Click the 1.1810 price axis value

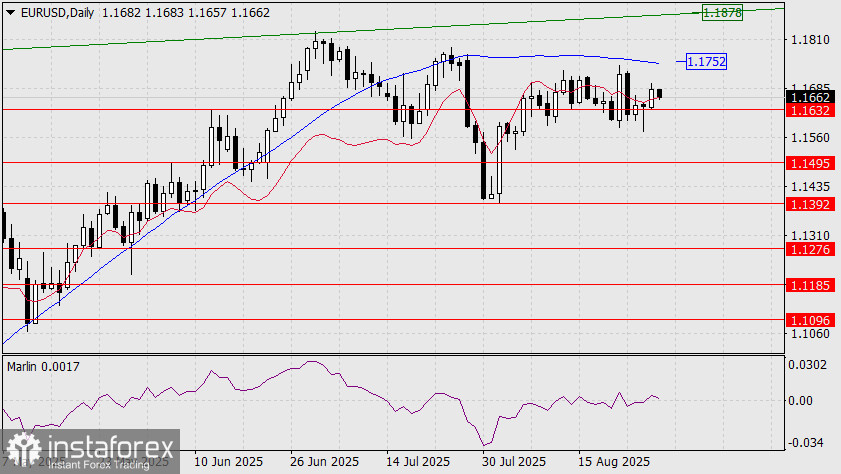[810, 40]
